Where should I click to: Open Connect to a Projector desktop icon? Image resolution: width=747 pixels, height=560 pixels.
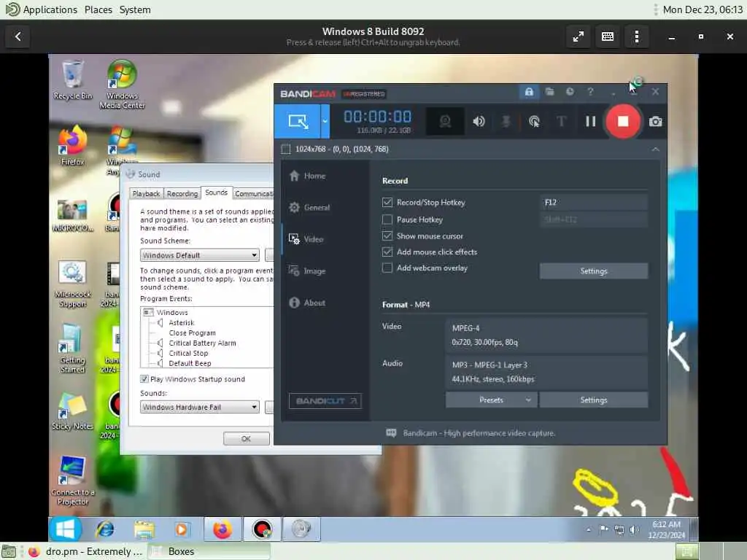point(72,481)
